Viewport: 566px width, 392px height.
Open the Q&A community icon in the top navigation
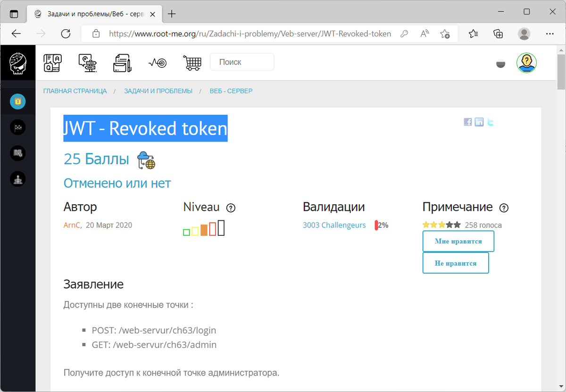click(52, 62)
